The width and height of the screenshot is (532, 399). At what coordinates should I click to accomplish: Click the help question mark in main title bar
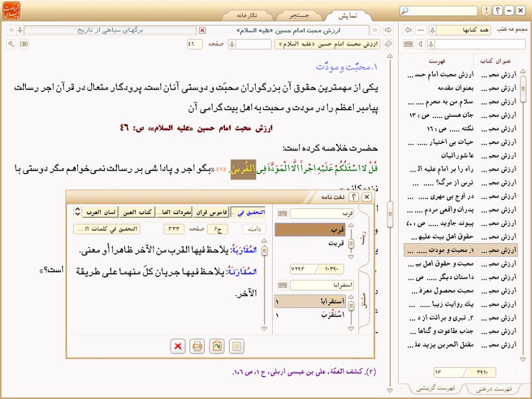pos(497,11)
